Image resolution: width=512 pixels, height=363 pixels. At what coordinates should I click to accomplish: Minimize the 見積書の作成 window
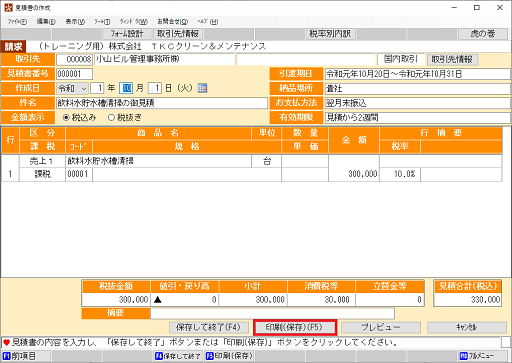tap(454, 8)
